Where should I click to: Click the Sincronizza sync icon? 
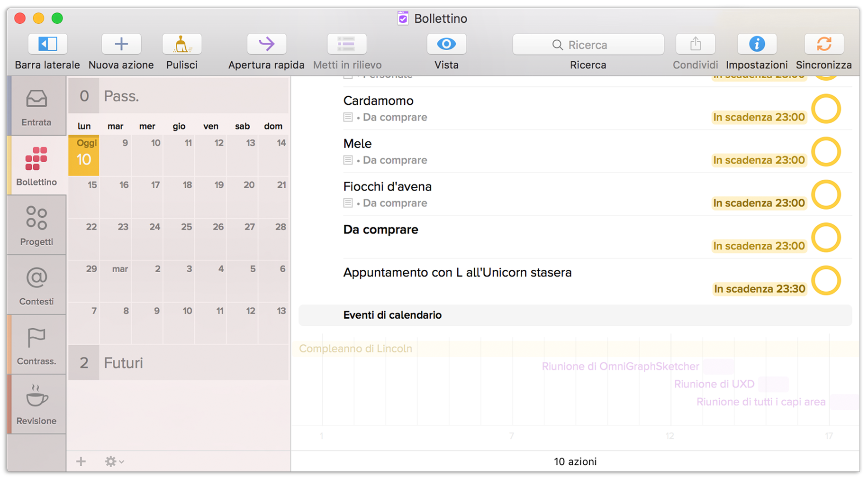[824, 45]
